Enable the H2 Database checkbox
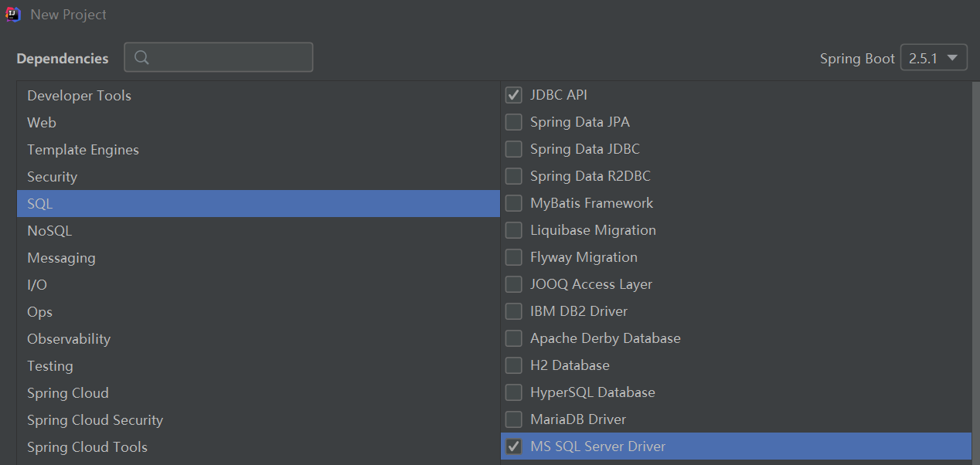 pyautogui.click(x=513, y=365)
